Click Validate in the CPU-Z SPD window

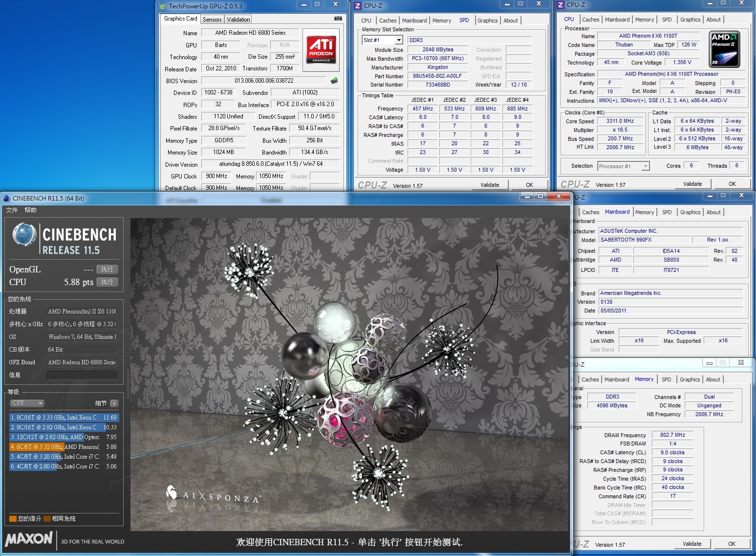(x=490, y=185)
